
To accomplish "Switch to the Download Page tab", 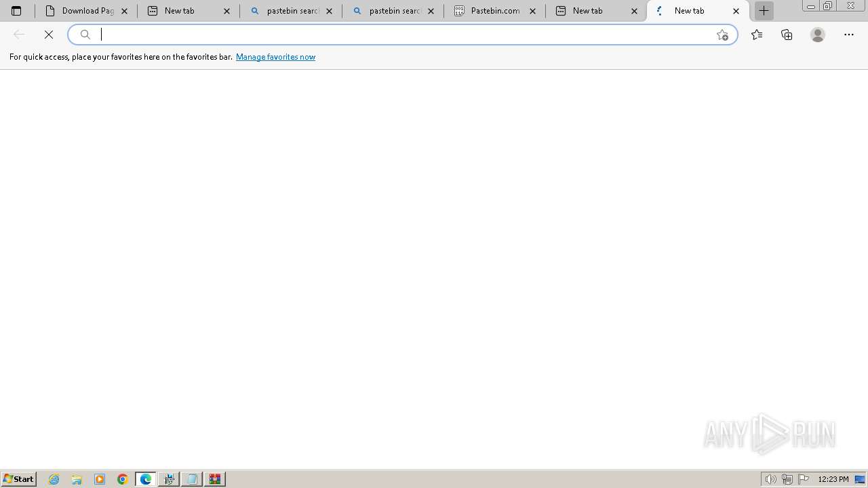I will 86,11.
